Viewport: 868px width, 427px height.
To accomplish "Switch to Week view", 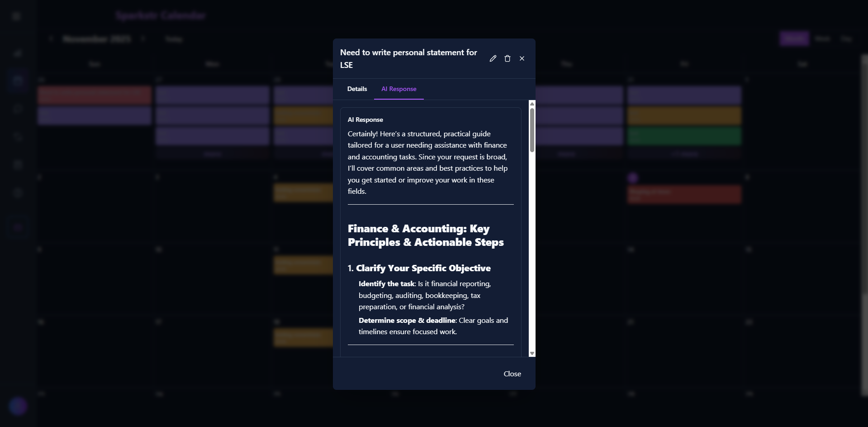I will [821, 38].
